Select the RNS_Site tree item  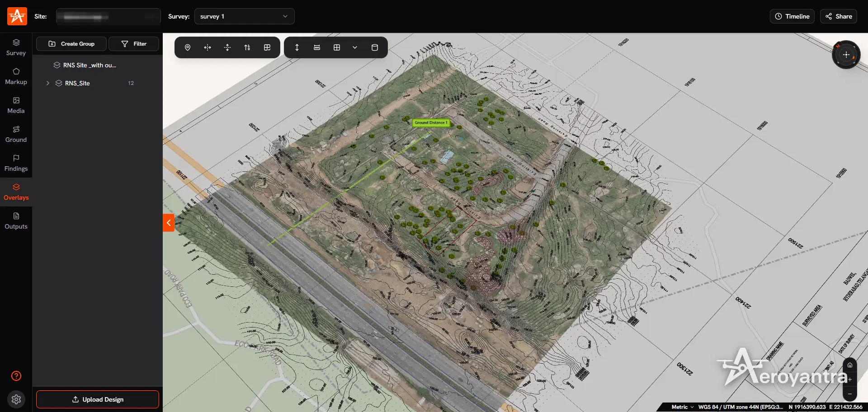pos(77,83)
